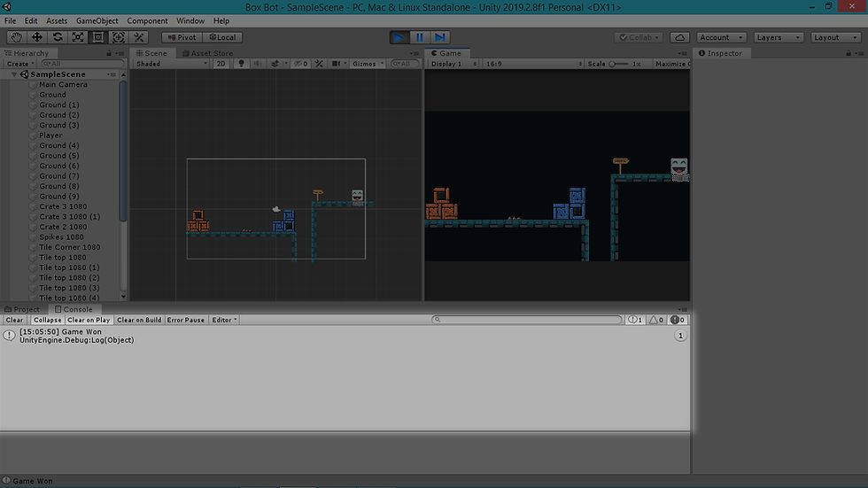The width and height of the screenshot is (868, 488).
Task: Toggle scene effects (skybox/fog) icon
Action: point(275,64)
